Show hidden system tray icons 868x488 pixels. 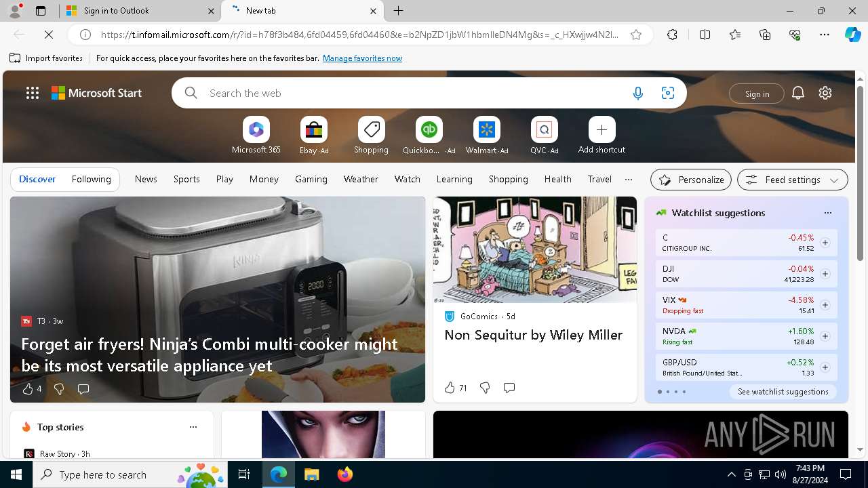pyautogui.click(x=731, y=474)
